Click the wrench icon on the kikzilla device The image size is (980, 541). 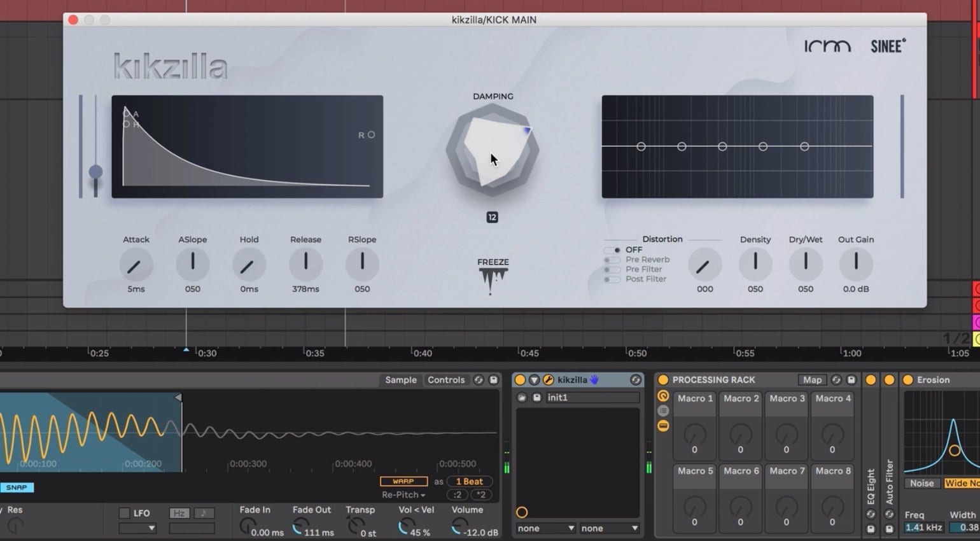[549, 380]
